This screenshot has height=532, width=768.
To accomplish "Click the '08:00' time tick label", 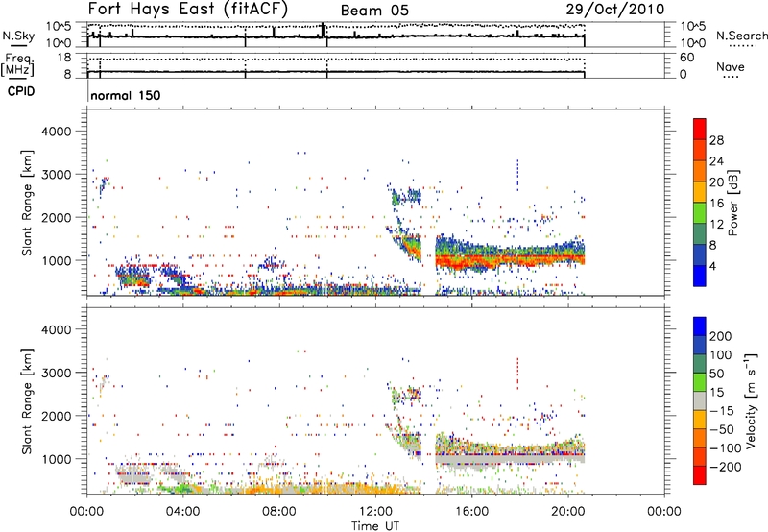I will point(279,512).
